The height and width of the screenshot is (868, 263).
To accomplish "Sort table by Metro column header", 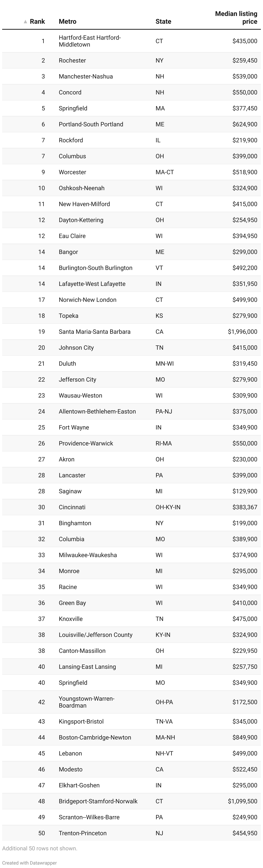I will (67, 22).
